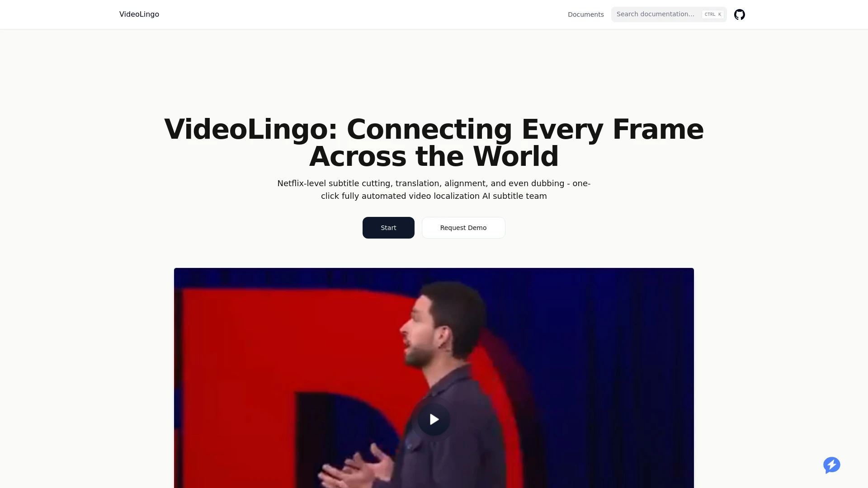
Task: Click the play button on the demo video
Action: click(434, 419)
